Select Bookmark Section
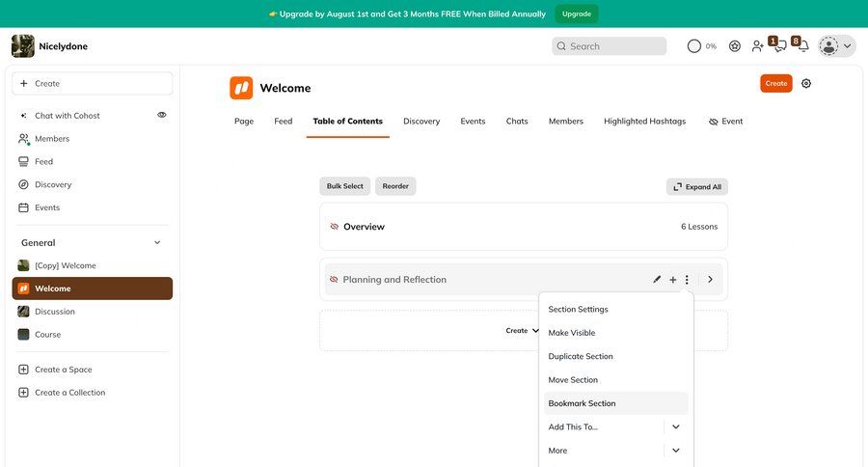 (x=615, y=403)
